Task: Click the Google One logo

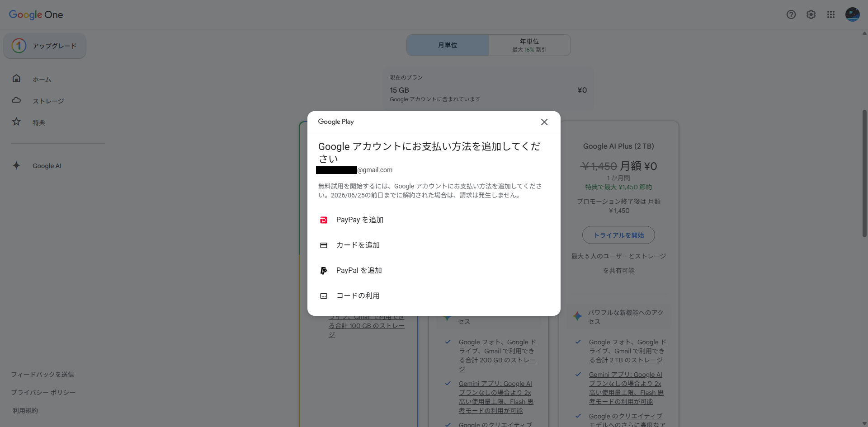Action: [x=36, y=14]
